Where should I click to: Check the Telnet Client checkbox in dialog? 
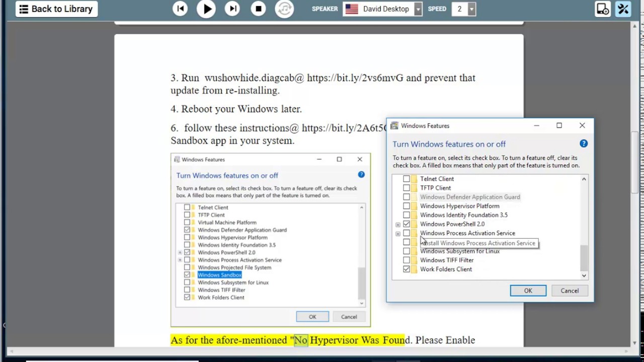(x=407, y=179)
